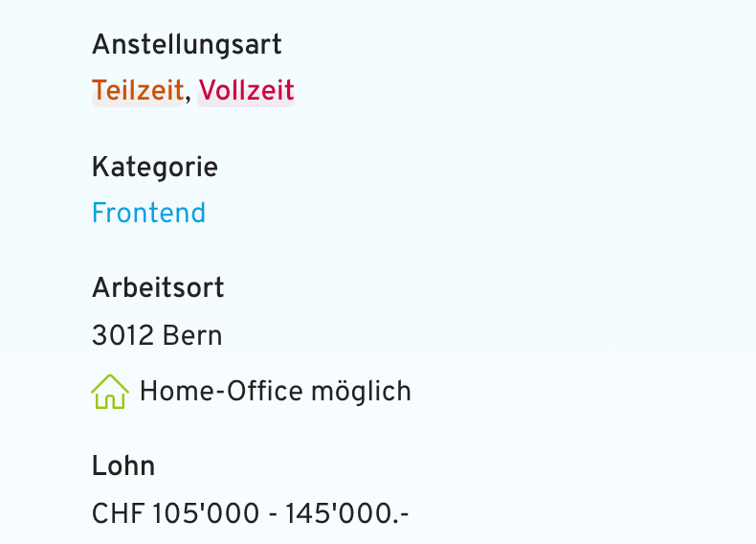The image size is (756, 544).
Task: Click the Anstellungsart heading
Action: click(187, 44)
